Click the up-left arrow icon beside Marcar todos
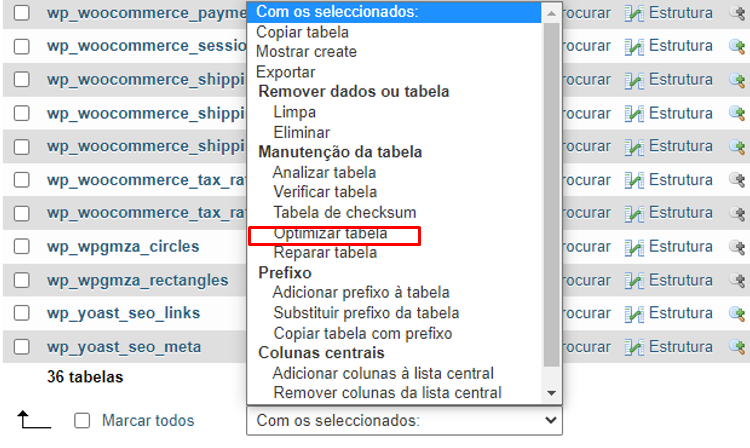The image size is (750, 448). click(x=34, y=419)
